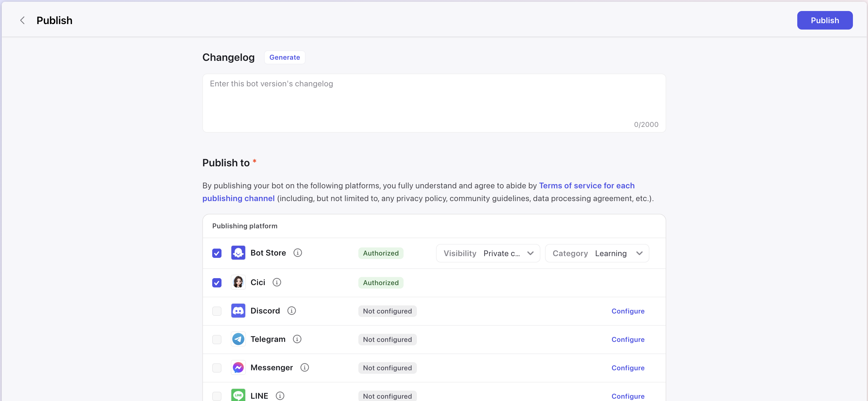Tick the Telegram checkbox
Image resolution: width=868 pixels, height=401 pixels.
tap(217, 339)
